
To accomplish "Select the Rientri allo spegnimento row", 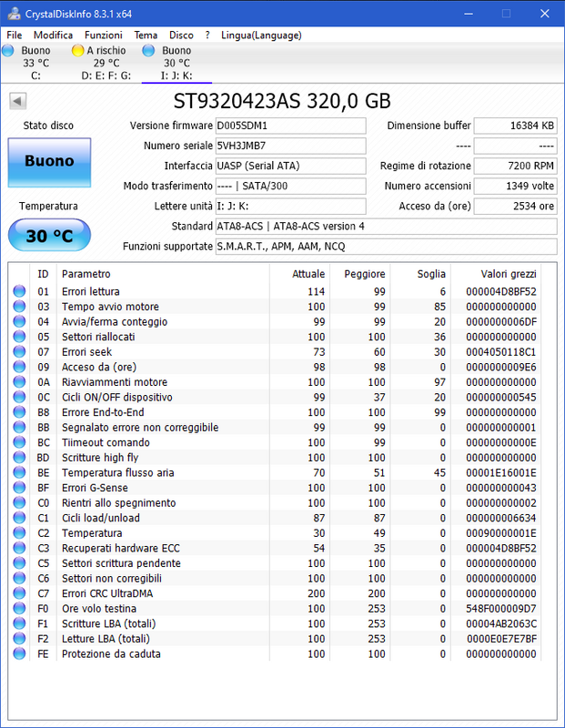I will click(x=275, y=503).
